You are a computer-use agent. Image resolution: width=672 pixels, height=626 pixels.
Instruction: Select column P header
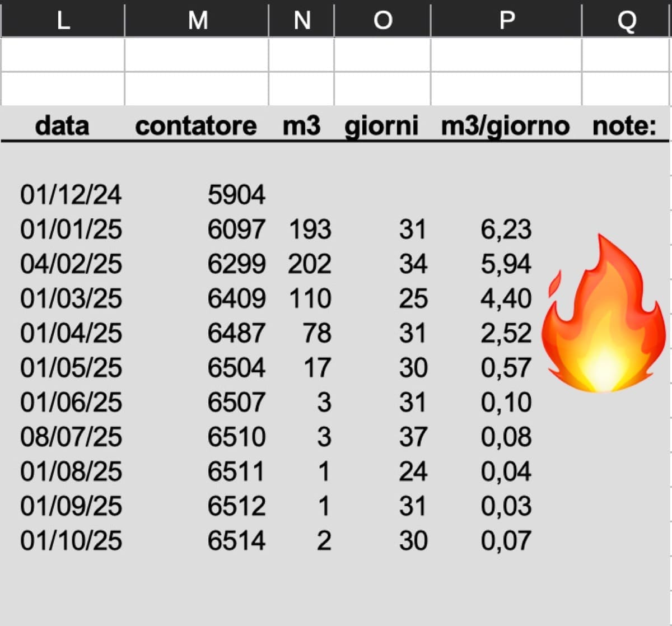point(506,20)
